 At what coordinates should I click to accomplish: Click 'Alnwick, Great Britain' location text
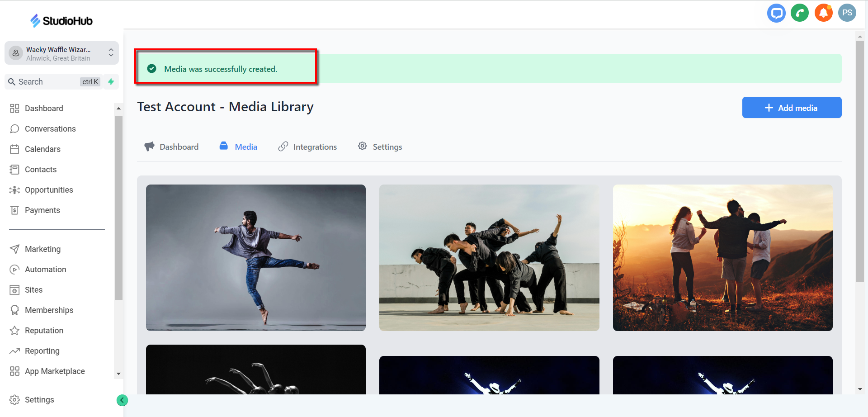point(58,58)
